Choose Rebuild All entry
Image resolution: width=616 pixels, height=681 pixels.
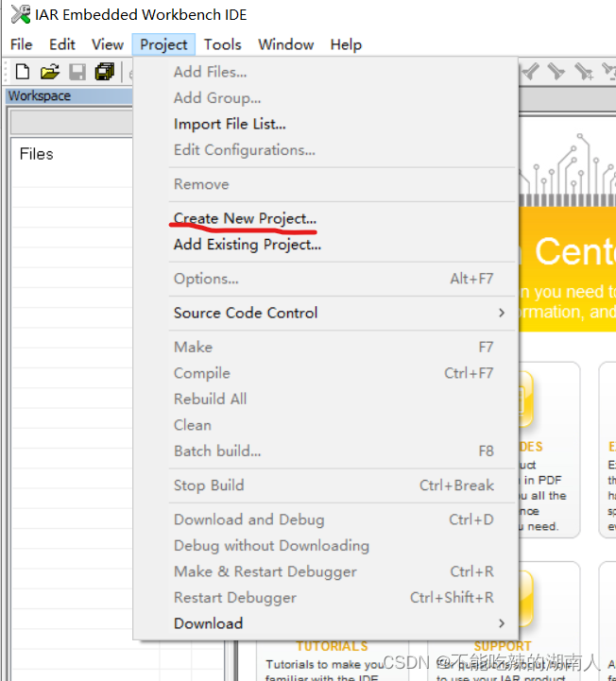click(x=325, y=399)
